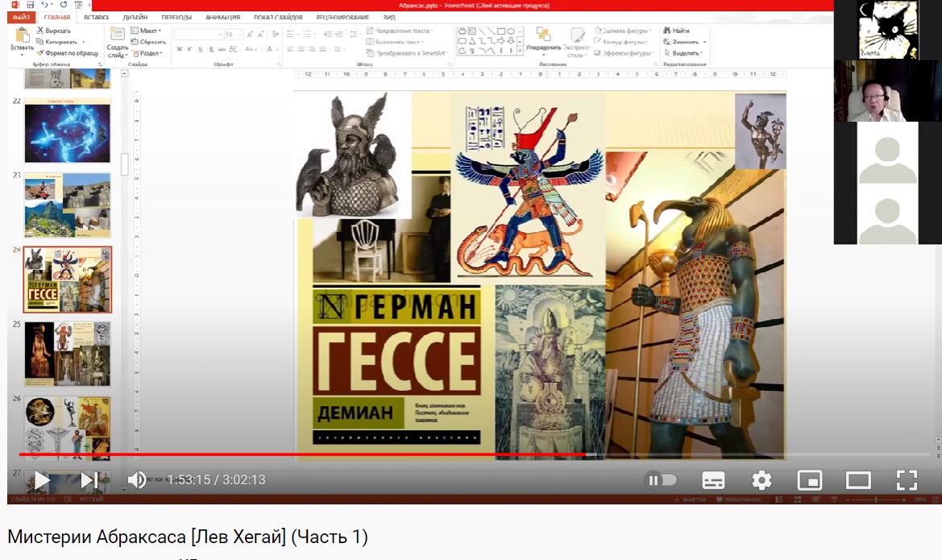Viewport: 942px width, 560px height.
Task: Open the Рецензирование ribbon tab
Action: pyautogui.click(x=342, y=18)
